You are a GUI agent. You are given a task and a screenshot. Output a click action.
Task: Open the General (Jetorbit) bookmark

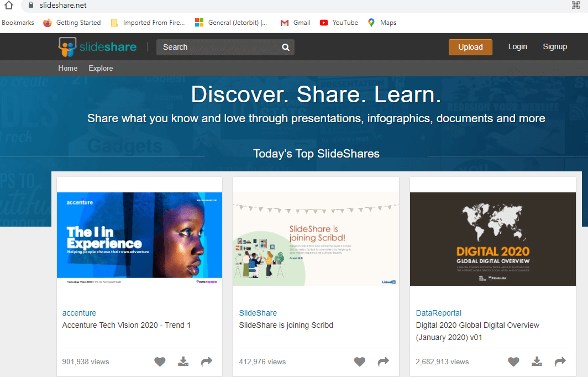[x=231, y=23]
